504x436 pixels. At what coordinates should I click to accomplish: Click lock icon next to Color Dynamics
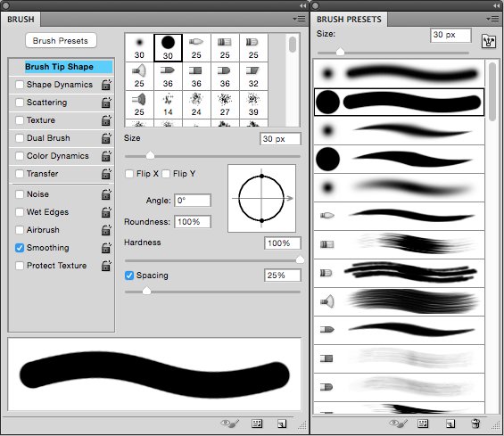pos(106,156)
